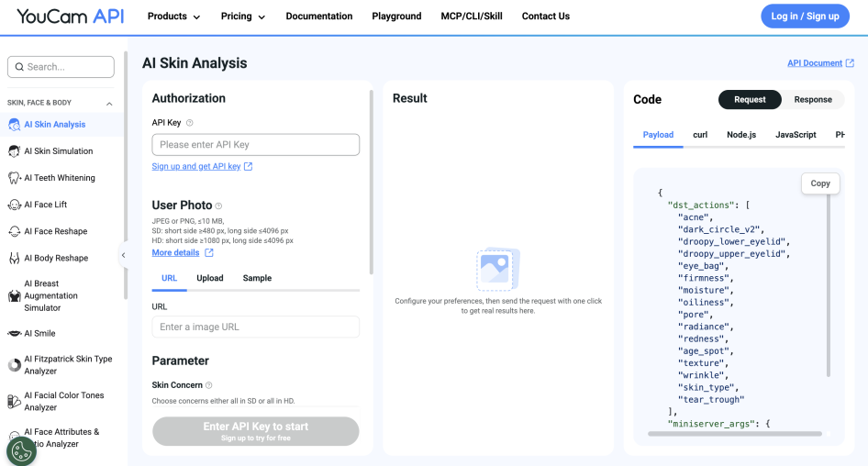Click the AI Face Lift icon
The image size is (868, 466).
pyautogui.click(x=15, y=205)
